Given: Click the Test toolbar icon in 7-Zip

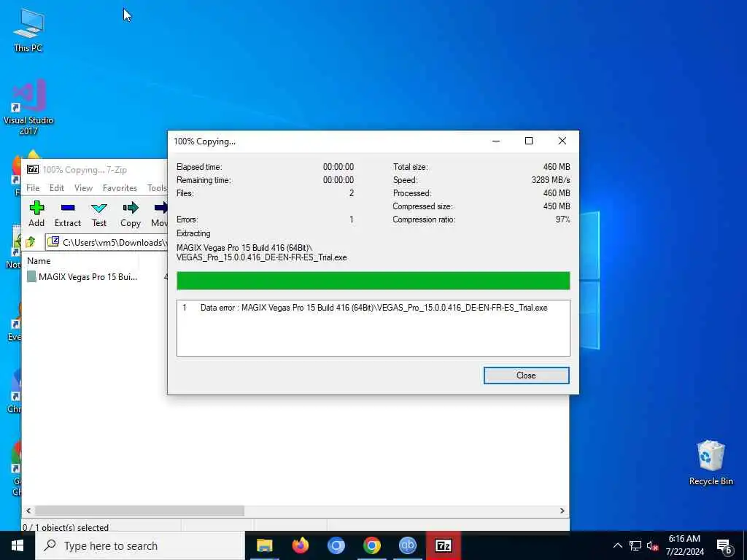Looking at the screenshot, I should click(99, 214).
